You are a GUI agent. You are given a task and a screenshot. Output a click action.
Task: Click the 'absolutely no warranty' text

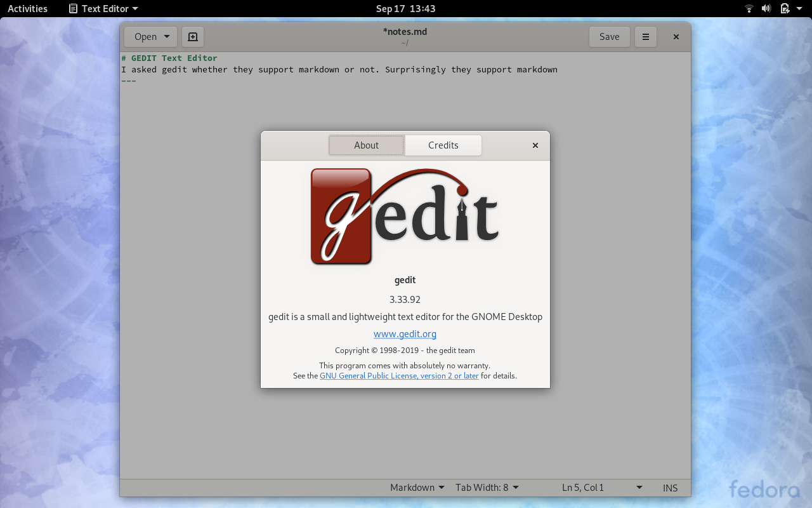point(405,365)
